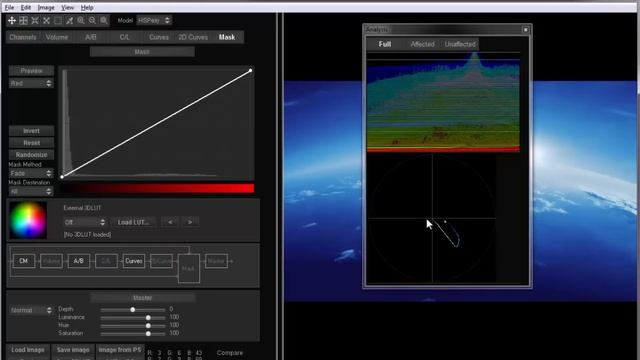Click the Randomize button

click(31, 155)
